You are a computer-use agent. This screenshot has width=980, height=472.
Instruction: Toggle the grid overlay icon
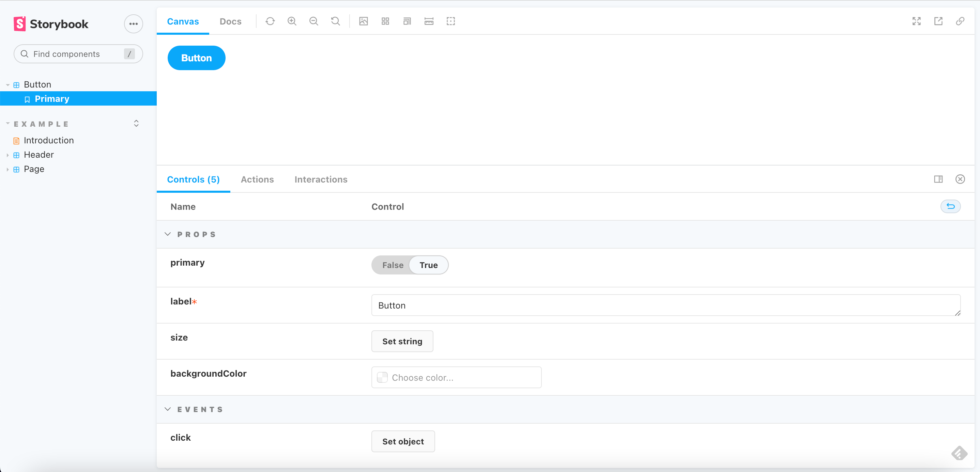tap(385, 21)
